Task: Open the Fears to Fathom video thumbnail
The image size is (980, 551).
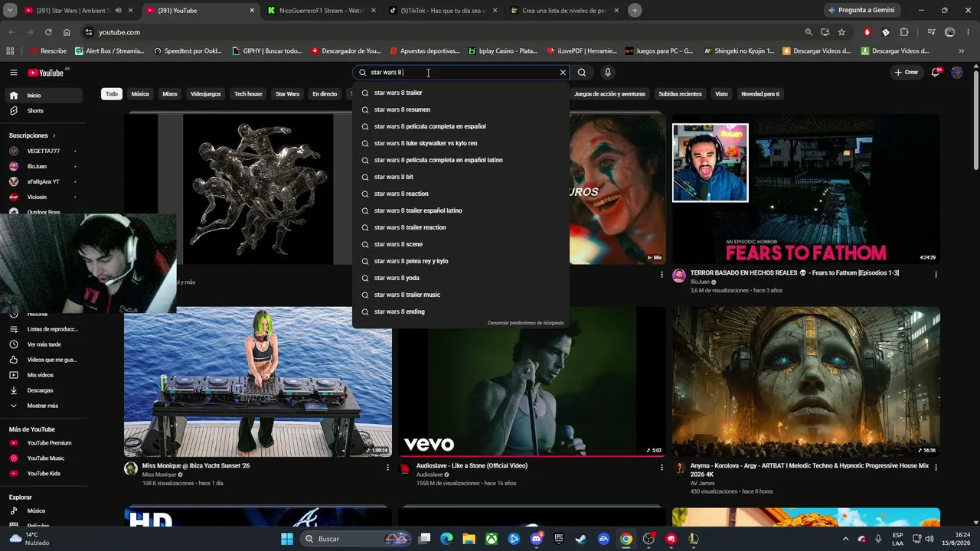Action: pos(805,188)
